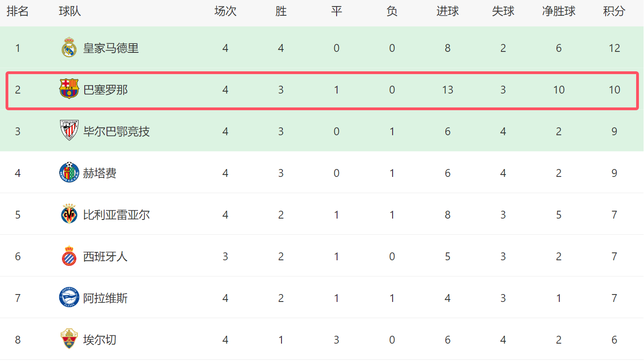Click the Espanyol club crest

[69, 256]
